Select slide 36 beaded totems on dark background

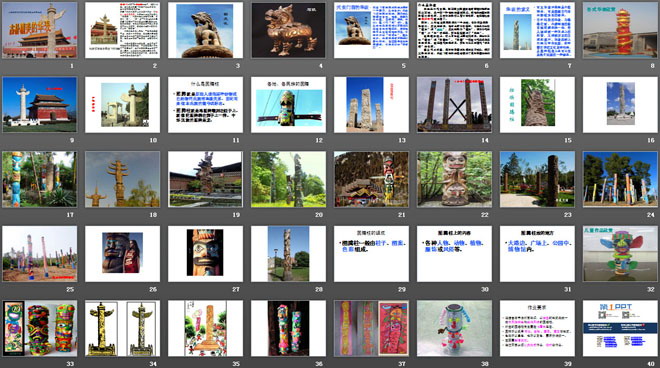click(x=288, y=328)
